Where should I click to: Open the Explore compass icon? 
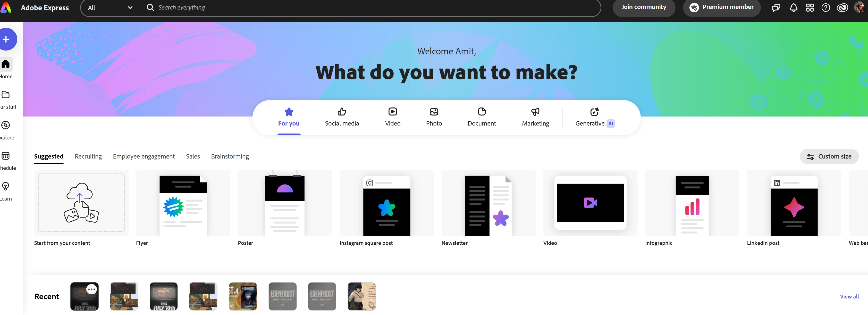[x=6, y=126]
